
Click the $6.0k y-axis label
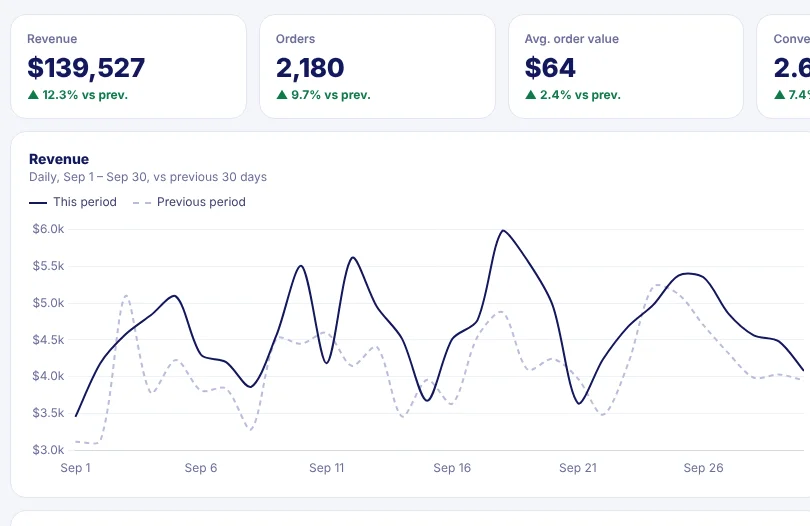[48, 229]
